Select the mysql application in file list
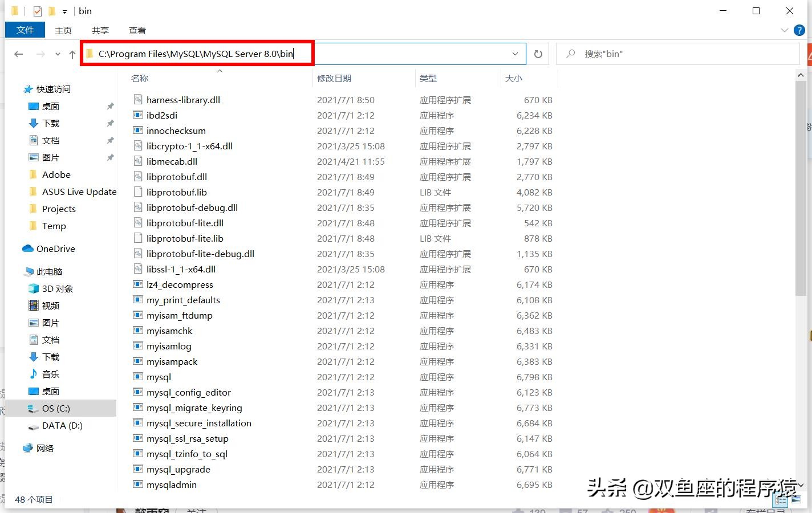812x513 pixels. (x=159, y=377)
